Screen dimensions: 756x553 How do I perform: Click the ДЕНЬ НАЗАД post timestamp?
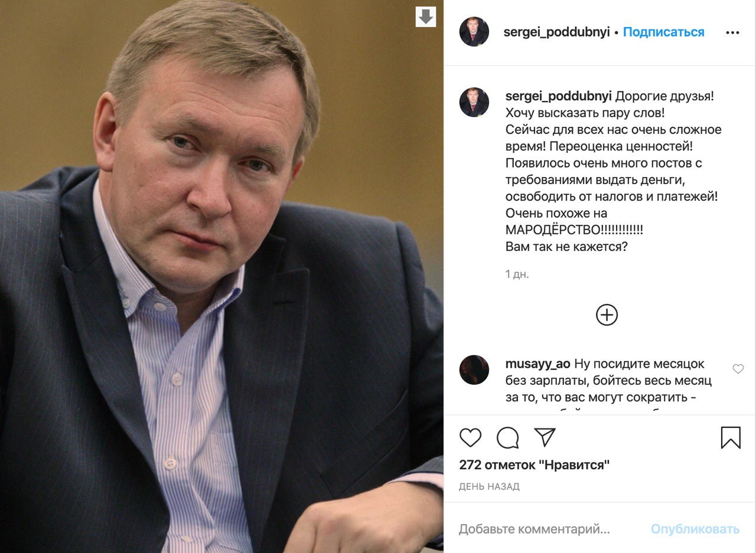pos(489,487)
